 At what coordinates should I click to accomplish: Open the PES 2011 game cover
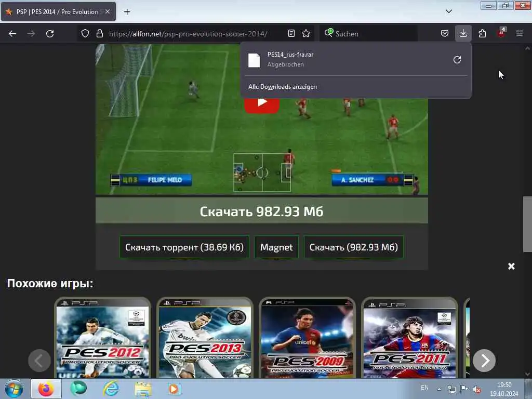pyautogui.click(x=409, y=338)
